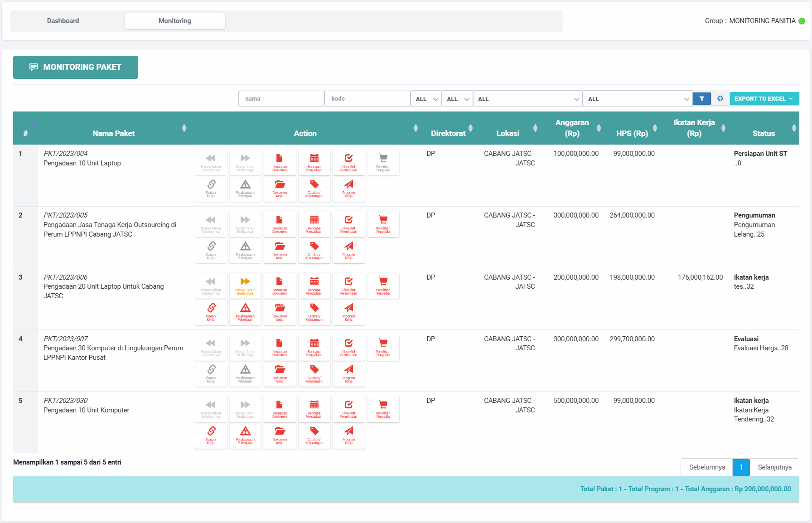Image resolution: width=812 pixels, height=523 pixels.
Task: Click the nama search field
Action: pos(281,98)
